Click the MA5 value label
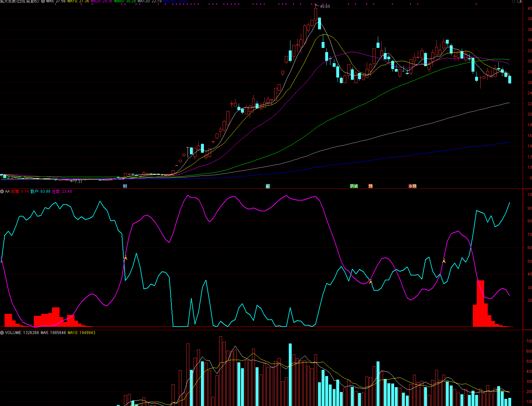Viewport: 532px width, 406px height. pos(56,1)
